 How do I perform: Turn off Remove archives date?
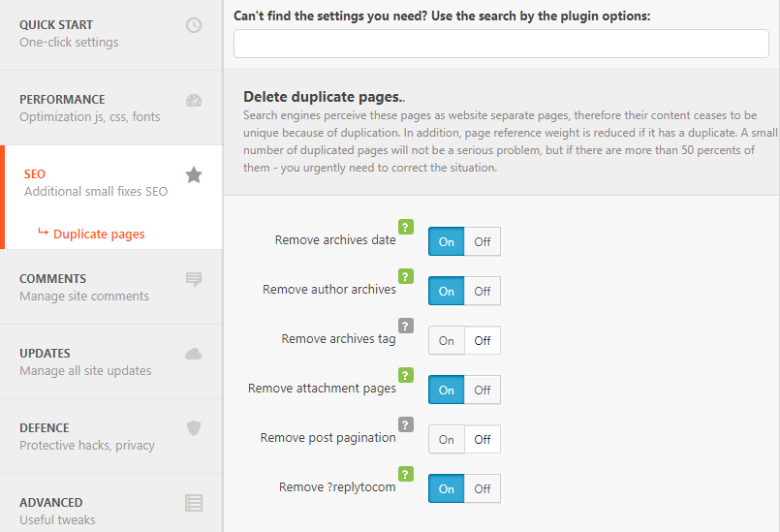[x=482, y=242]
